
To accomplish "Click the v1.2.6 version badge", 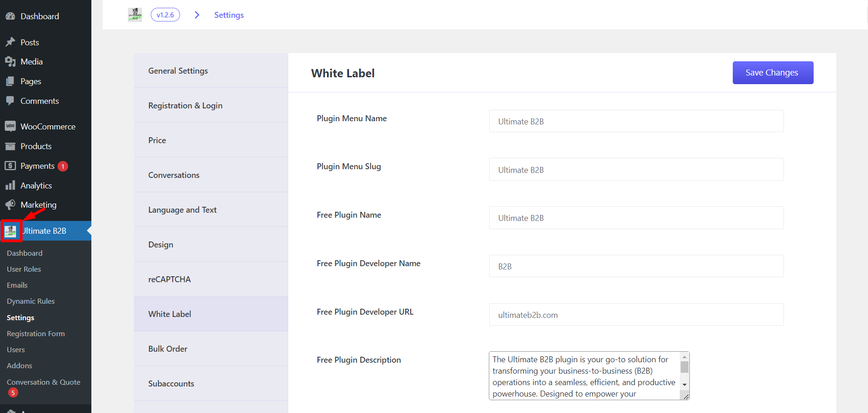I will tap(165, 15).
